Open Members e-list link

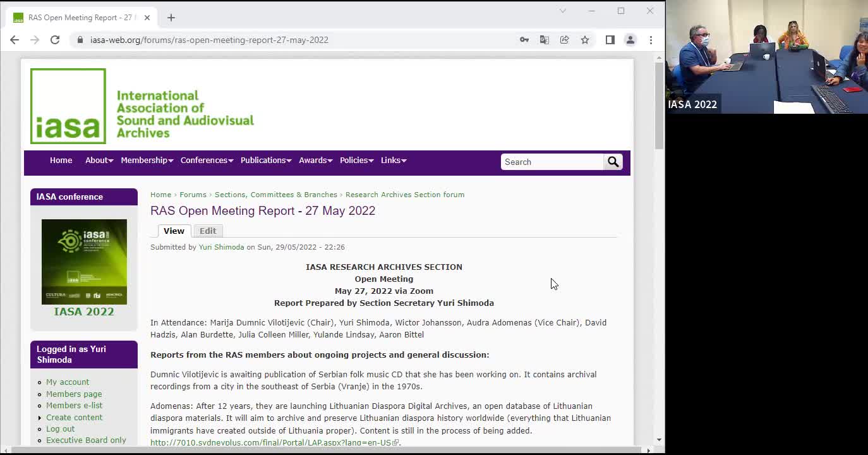[74, 405]
